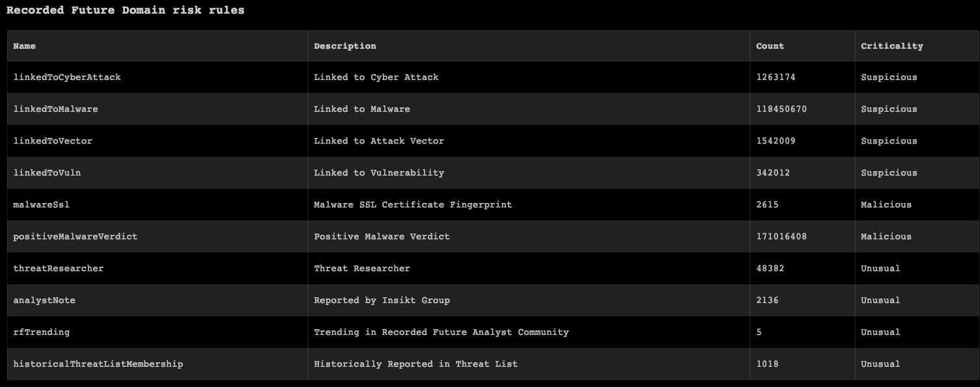
Task: Select the "Reported by Insikt Group" description
Action: pos(382,300)
